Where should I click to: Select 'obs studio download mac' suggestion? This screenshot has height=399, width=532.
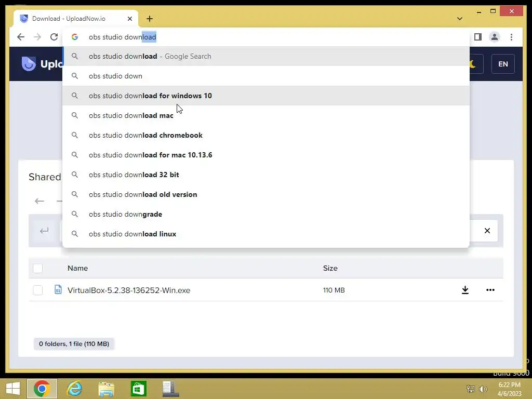point(266,115)
